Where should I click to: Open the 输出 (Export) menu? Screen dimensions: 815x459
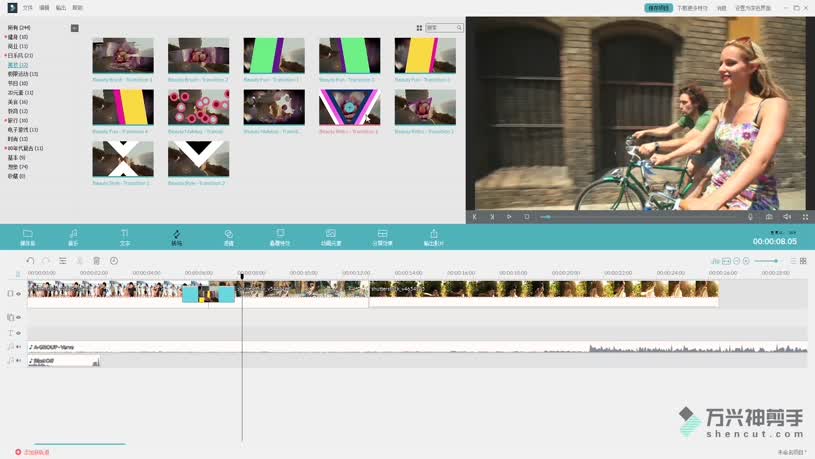click(61, 8)
